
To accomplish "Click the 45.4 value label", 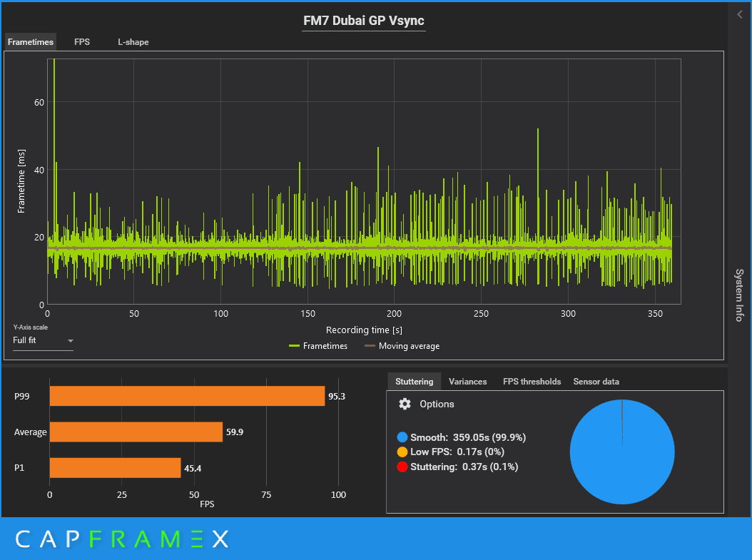I will [193, 469].
